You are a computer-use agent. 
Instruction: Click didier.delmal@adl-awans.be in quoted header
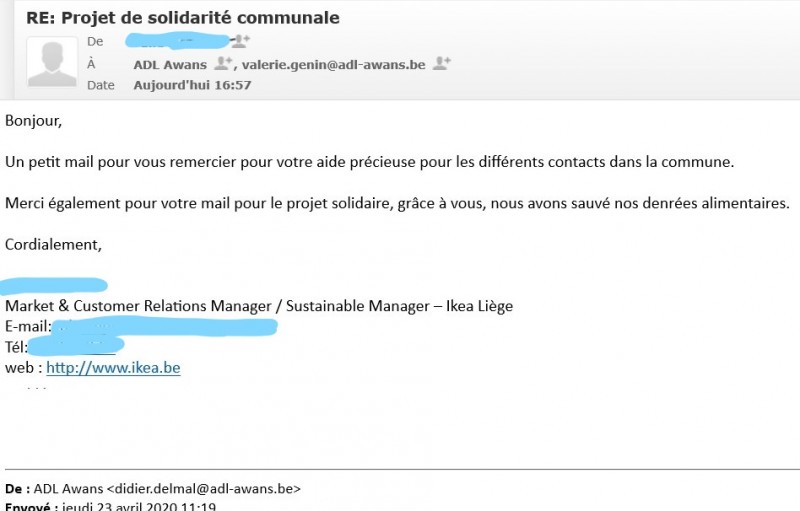[204, 489]
